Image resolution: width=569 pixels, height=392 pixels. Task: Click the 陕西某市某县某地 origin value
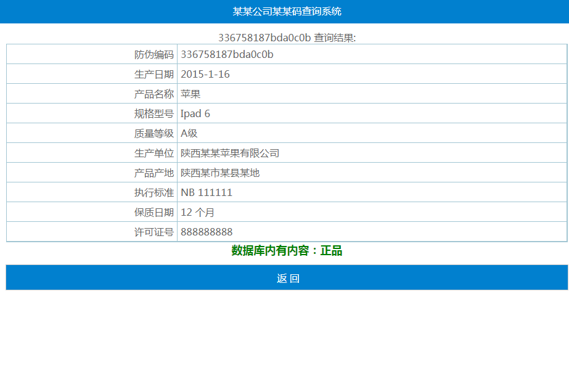tap(220, 173)
